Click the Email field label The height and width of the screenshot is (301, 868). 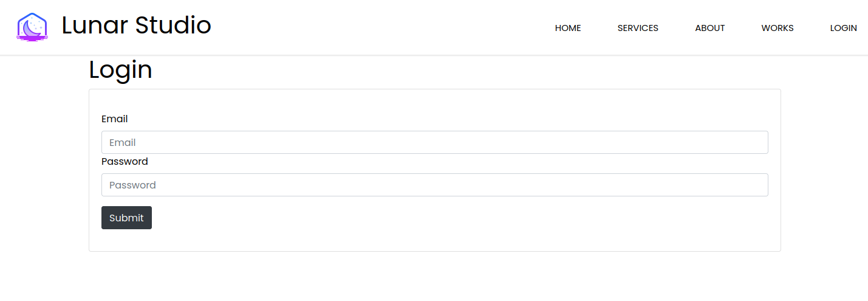[x=115, y=119]
